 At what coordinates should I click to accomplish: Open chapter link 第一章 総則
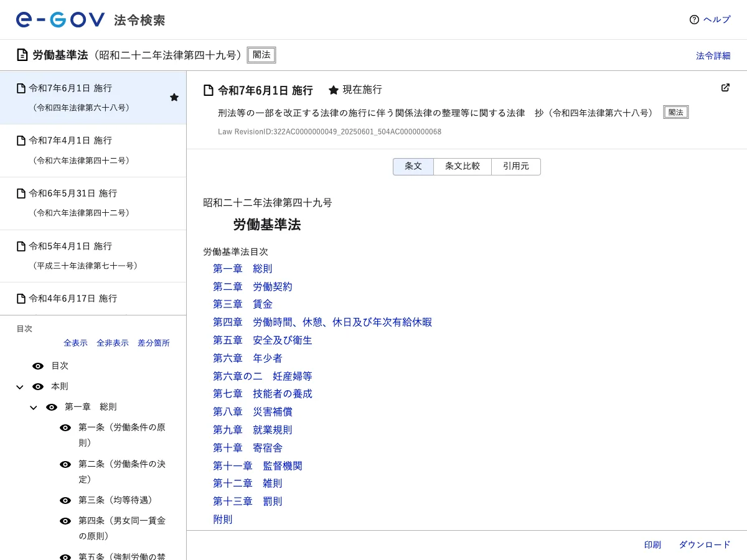click(243, 269)
